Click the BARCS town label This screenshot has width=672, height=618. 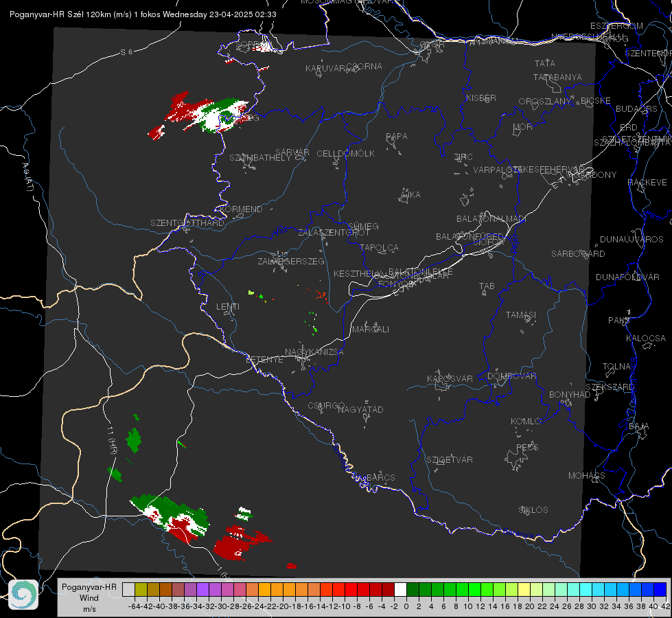click(380, 478)
